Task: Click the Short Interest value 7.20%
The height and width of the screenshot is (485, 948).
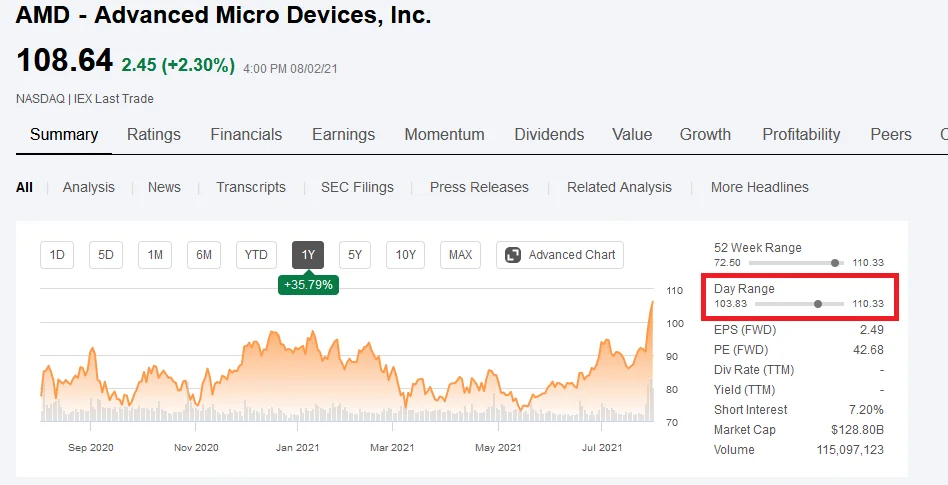Action: click(866, 410)
